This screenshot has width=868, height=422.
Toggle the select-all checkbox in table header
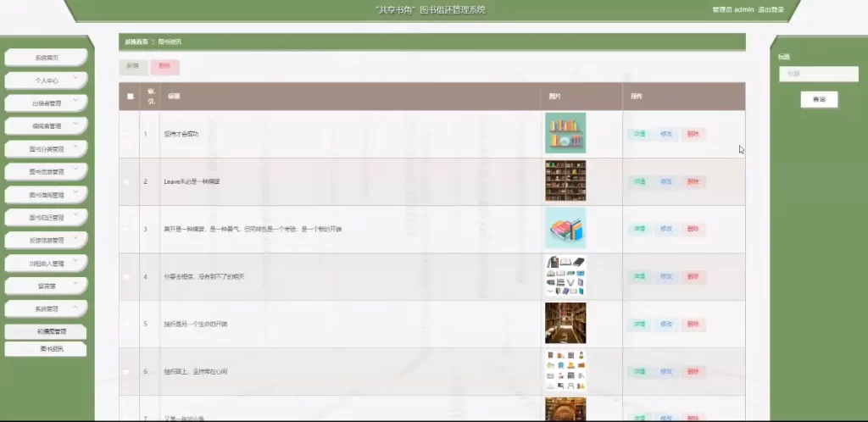tap(130, 97)
